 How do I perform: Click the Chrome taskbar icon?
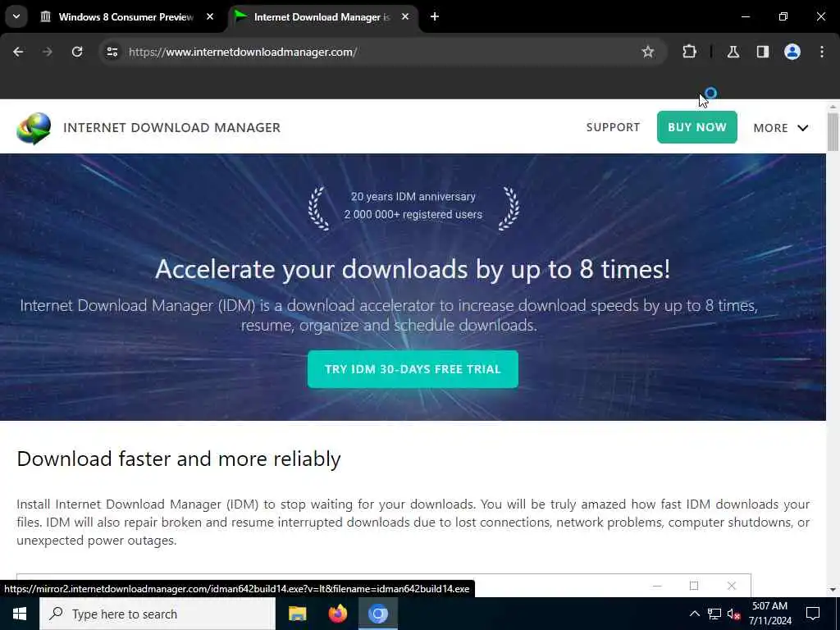(x=377, y=614)
